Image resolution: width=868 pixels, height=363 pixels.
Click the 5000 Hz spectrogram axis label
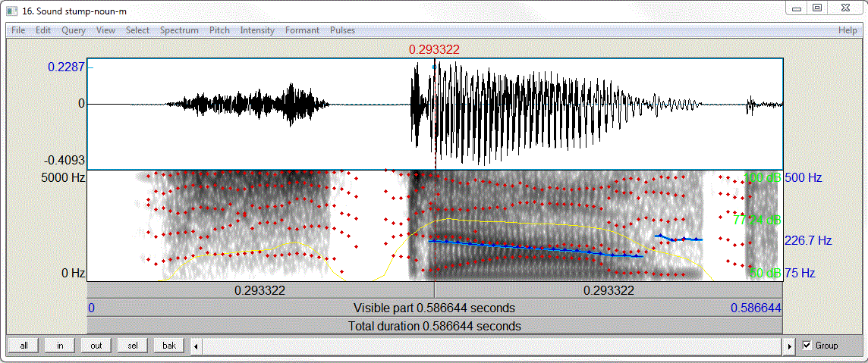[64, 178]
